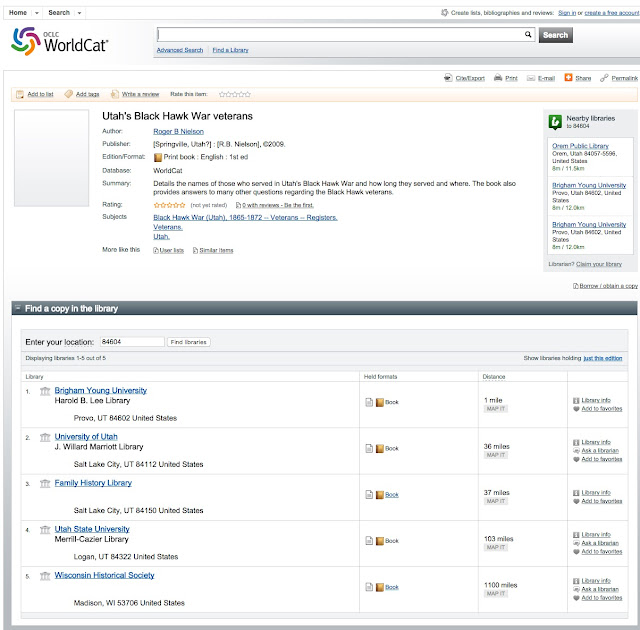Viewport: 640px width, 630px height.
Task: Click MAP IT under 1 mile
Action: (496, 409)
